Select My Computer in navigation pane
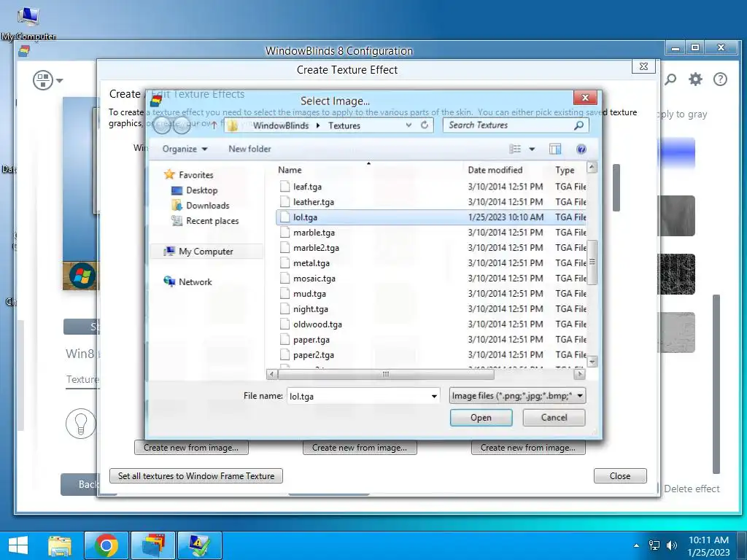The image size is (747, 560). coord(206,252)
